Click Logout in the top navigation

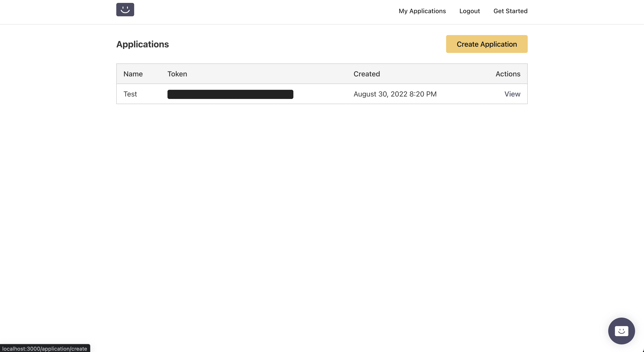click(x=470, y=11)
